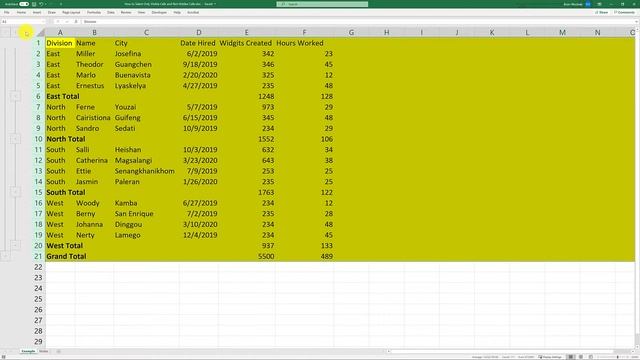Click the Select All corner triangle
The height and width of the screenshot is (360, 640).
[x=40, y=33]
